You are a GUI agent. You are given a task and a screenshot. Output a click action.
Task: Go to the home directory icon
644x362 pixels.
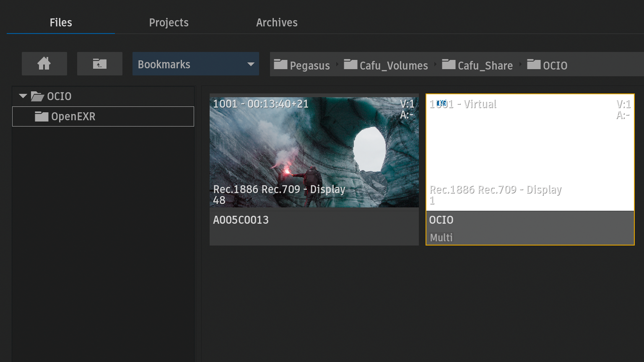tap(44, 64)
